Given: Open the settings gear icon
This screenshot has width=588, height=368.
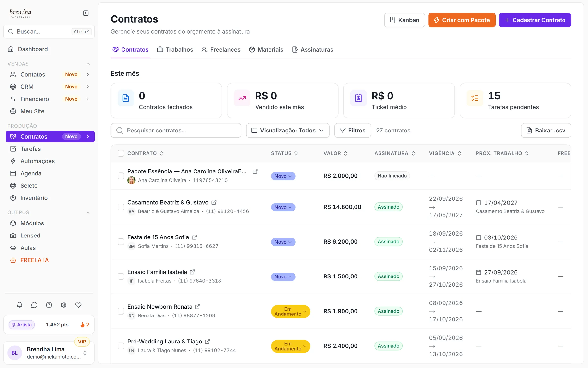Looking at the screenshot, I should (64, 305).
